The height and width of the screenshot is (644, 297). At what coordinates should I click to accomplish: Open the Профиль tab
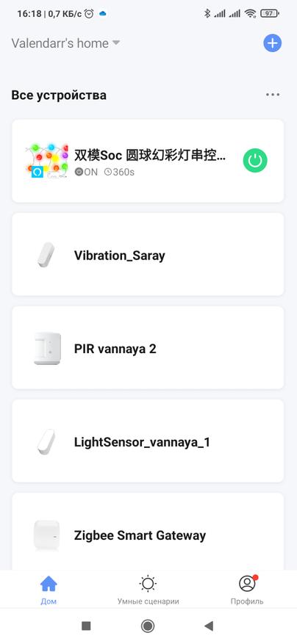pos(247,590)
